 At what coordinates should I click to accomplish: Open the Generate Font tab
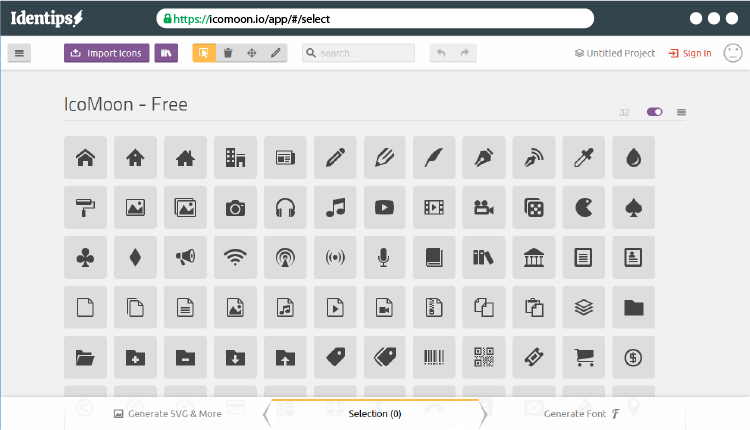[x=581, y=414]
